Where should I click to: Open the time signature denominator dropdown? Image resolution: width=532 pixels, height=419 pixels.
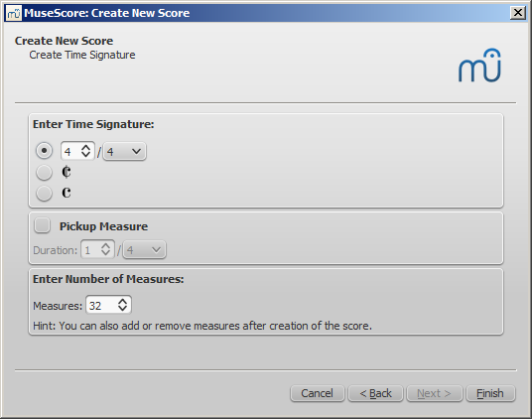click(x=124, y=151)
